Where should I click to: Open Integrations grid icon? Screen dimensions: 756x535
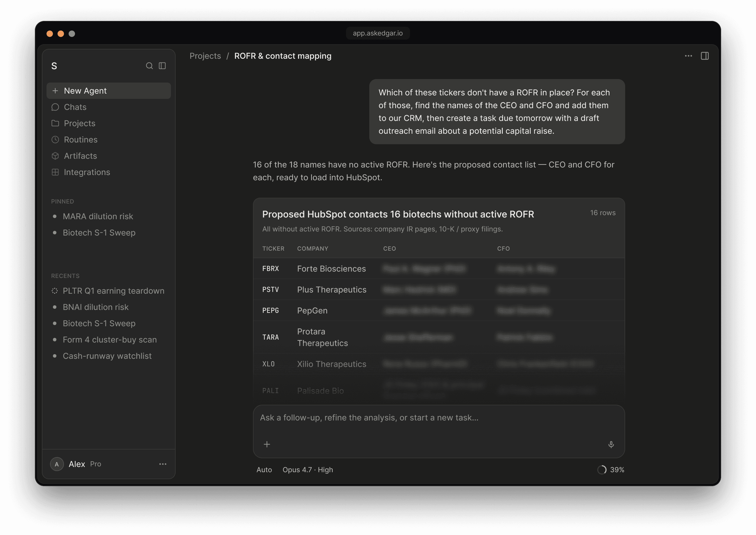click(x=55, y=172)
